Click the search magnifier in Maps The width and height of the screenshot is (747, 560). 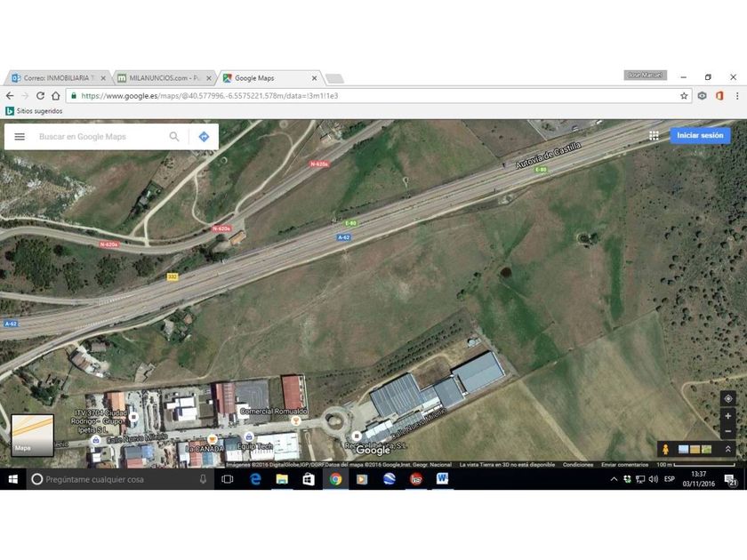coord(174,137)
